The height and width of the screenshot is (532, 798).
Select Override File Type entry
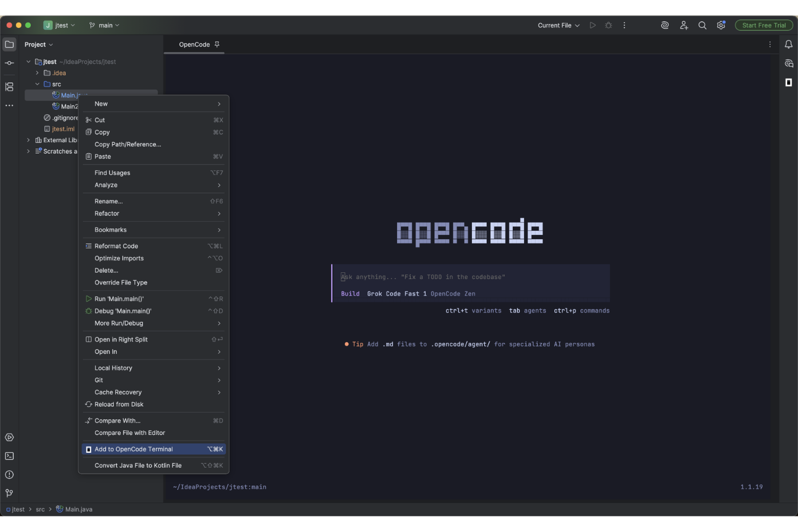pos(154,282)
